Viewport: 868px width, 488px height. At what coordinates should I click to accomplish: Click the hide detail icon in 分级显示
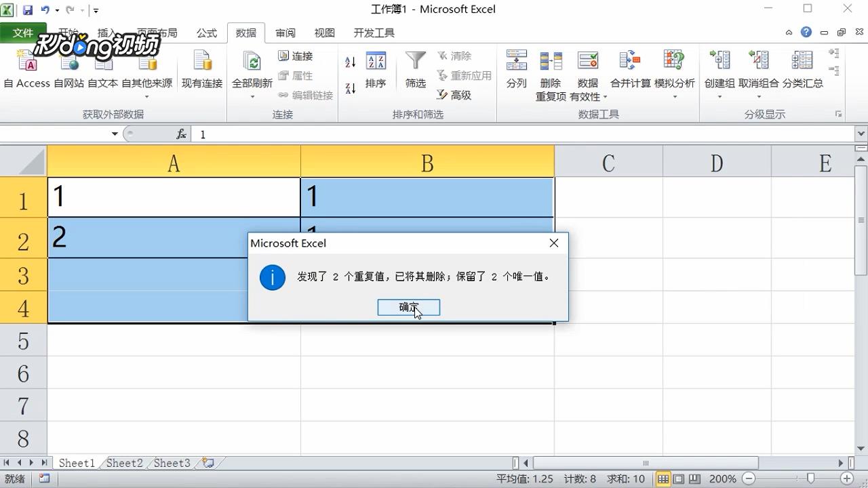834,70
